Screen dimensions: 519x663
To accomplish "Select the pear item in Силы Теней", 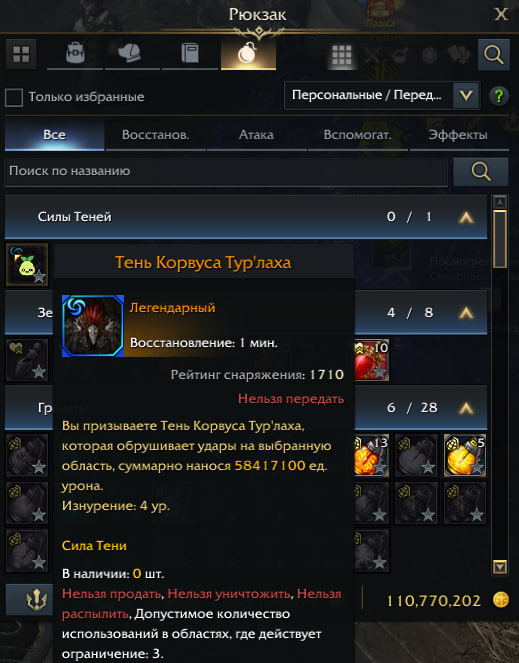I will [27, 265].
